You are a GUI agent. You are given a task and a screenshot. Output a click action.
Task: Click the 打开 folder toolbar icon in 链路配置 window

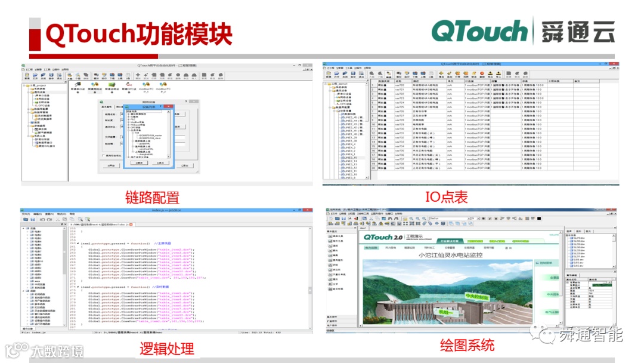coord(35,75)
